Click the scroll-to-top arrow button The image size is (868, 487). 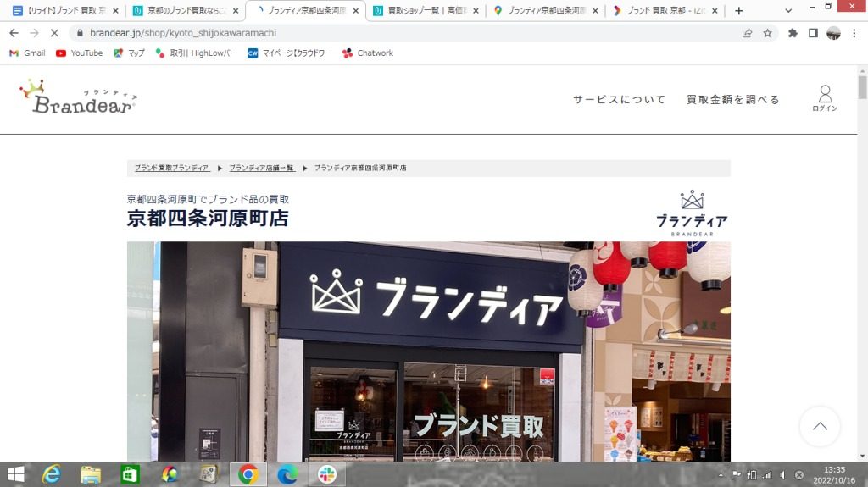pyautogui.click(x=819, y=427)
